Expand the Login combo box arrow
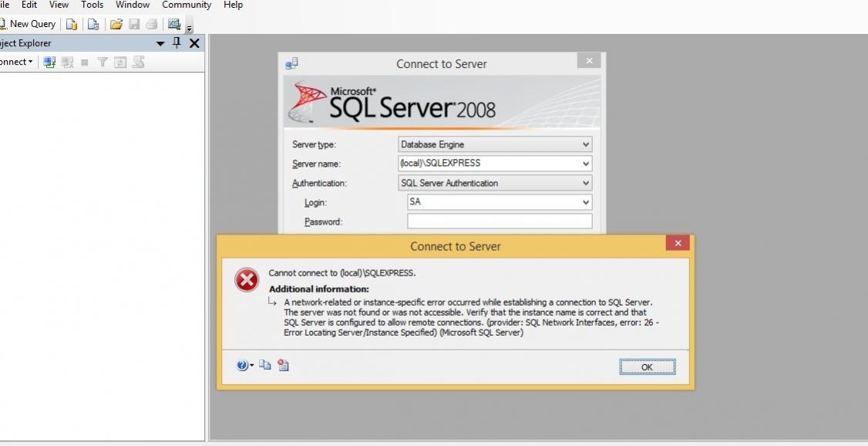 586,202
